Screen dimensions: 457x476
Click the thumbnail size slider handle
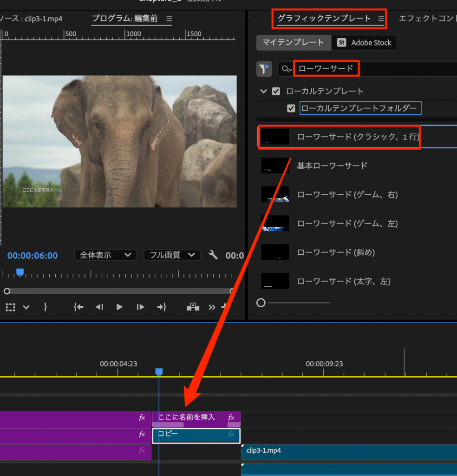[x=261, y=303]
